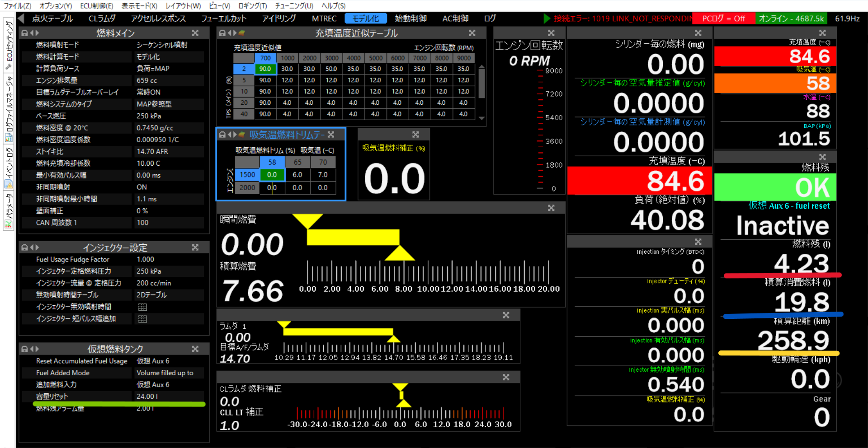Click the lock icon in 充填温度近似テーブル header
The width and height of the screenshot is (868, 448).
click(x=222, y=33)
